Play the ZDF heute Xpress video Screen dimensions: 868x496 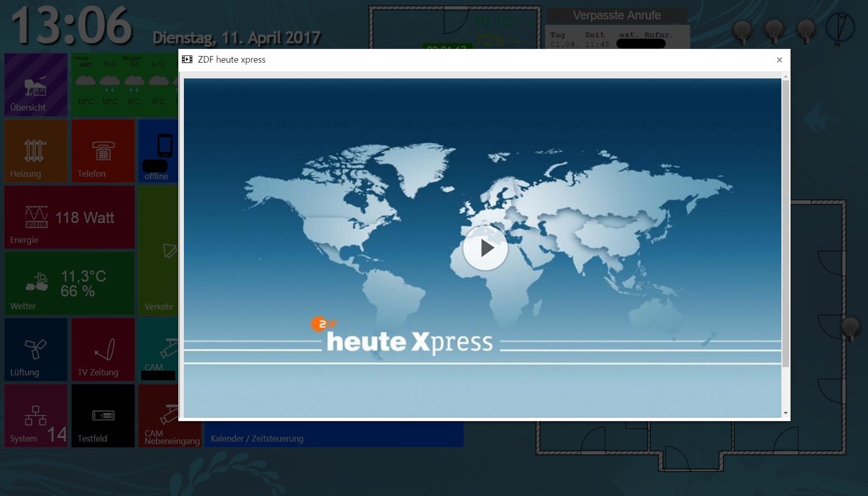(485, 248)
